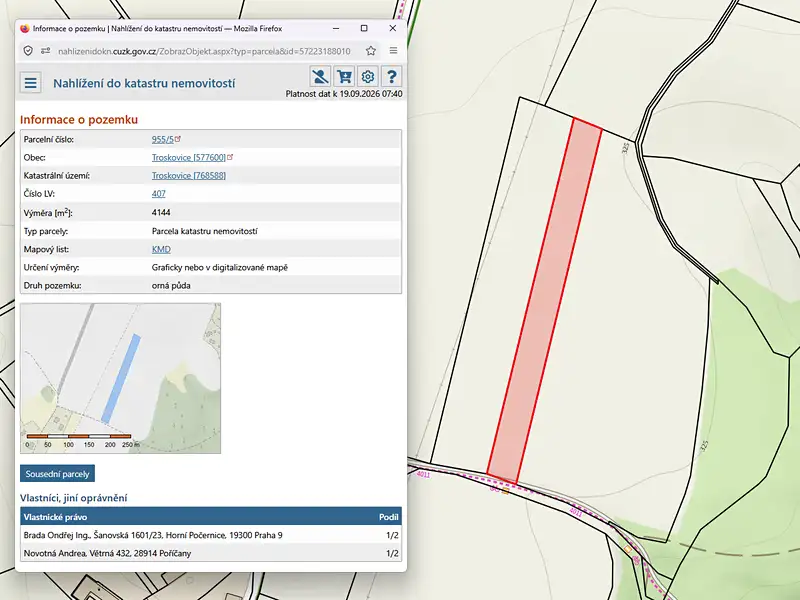This screenshot has width=800, height=600.
Task: Open site permissions icon in address bar
Action: tap(45, 51)
